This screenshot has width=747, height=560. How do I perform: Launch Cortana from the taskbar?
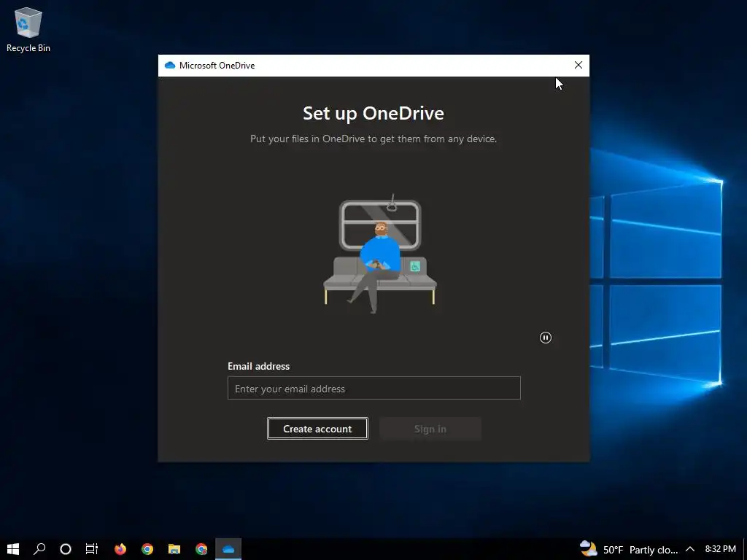(66, 549)
